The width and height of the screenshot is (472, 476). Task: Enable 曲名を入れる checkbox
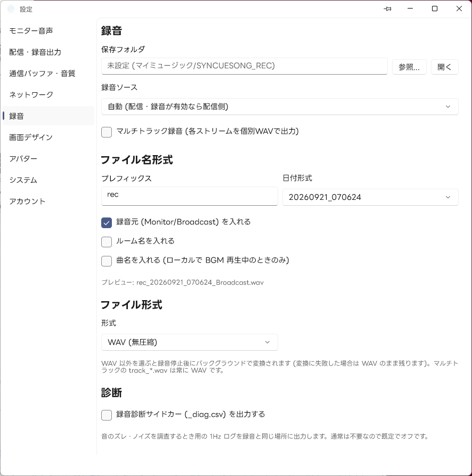click(107, 261)
